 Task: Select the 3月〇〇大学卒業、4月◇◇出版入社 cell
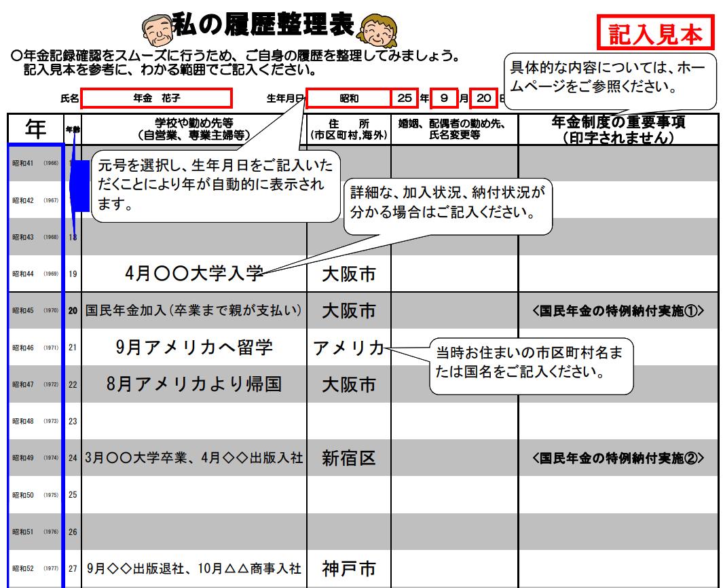pyautogui.click(x=193, y=458)
